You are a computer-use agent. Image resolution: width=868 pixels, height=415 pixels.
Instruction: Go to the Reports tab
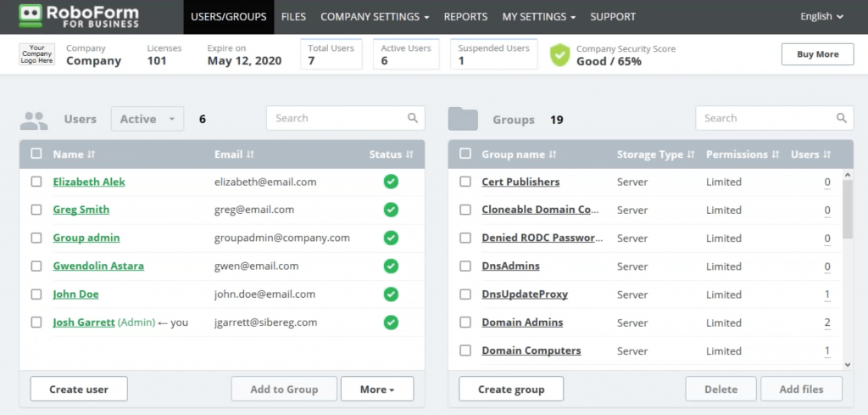tap(465, 17)
